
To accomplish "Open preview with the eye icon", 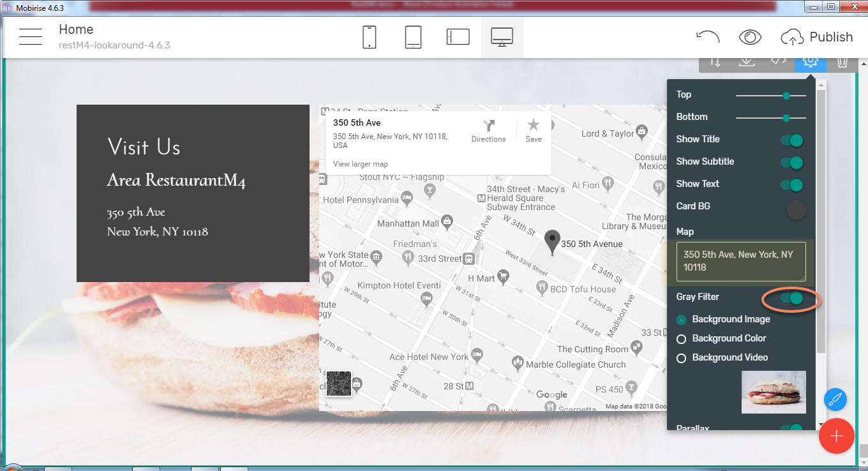I will pyautogui.click(x=750, y=37).
